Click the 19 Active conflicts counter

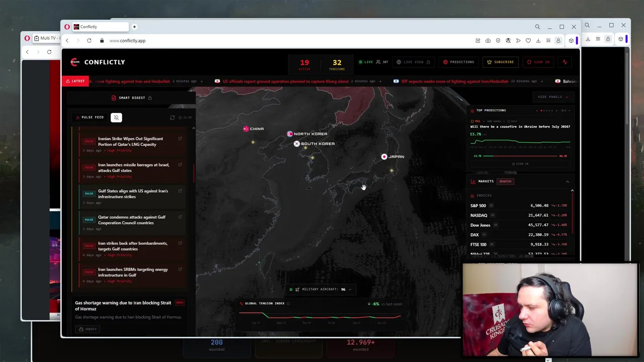coord(304,64)
